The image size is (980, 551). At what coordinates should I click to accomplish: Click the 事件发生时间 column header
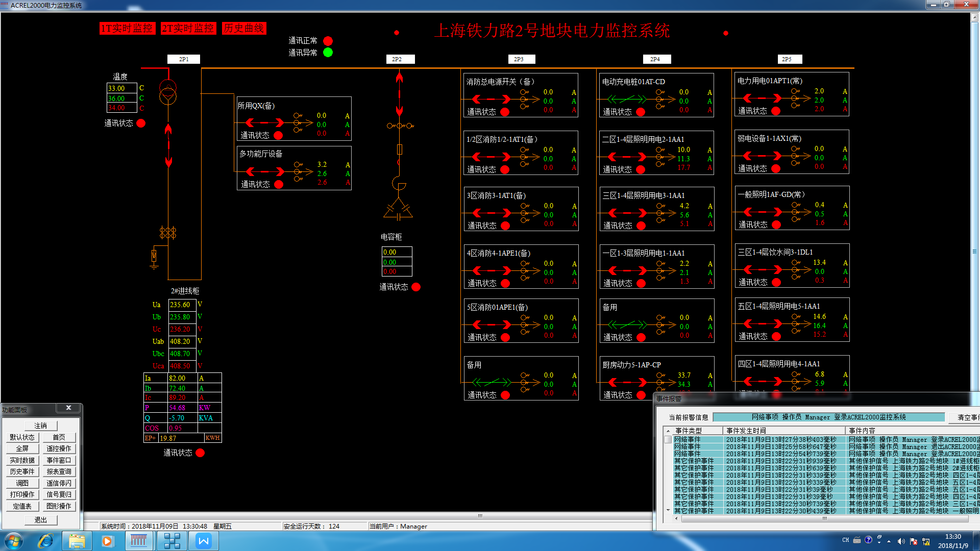pyautogui.click(x=783, y=431)
